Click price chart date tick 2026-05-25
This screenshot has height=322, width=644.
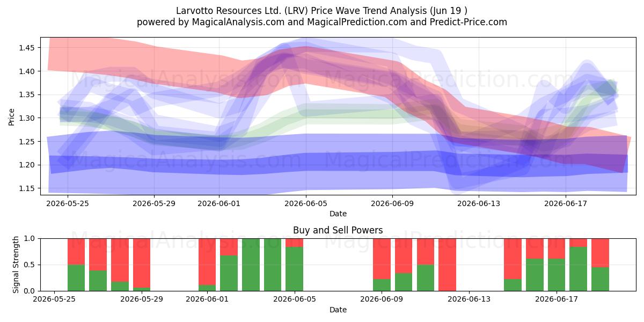click(x=68, y=203)
